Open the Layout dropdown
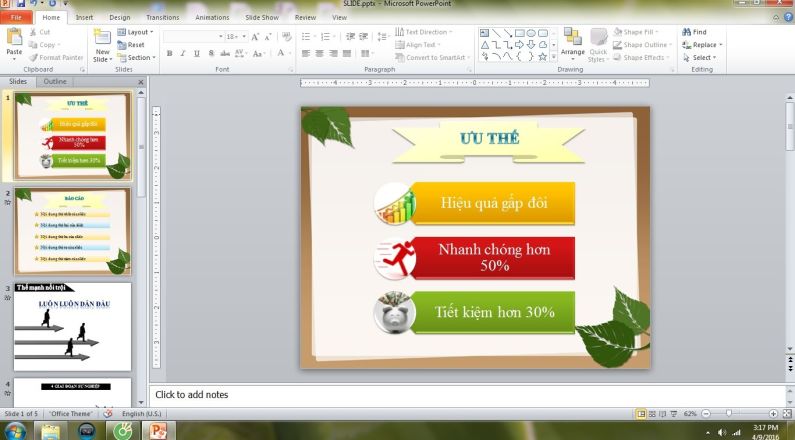Image resolution: width=795 pixels, height=440 pixels. (x=136, y=32)
